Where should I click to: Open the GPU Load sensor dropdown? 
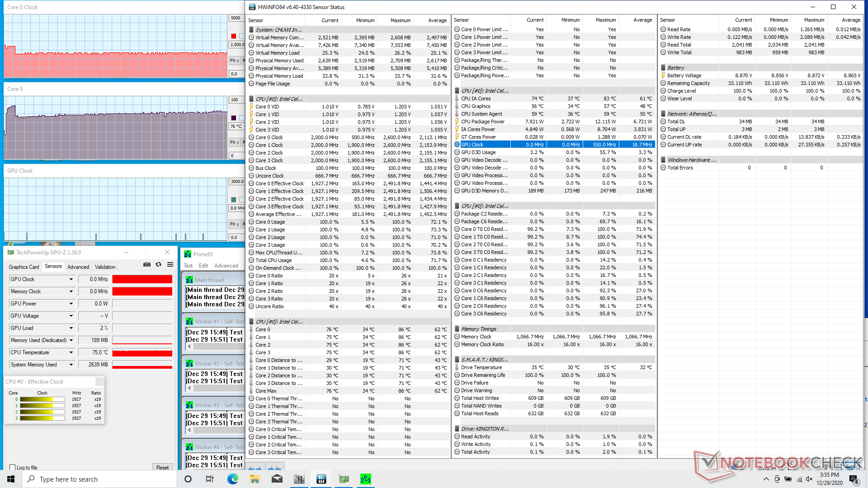(71, 328)
